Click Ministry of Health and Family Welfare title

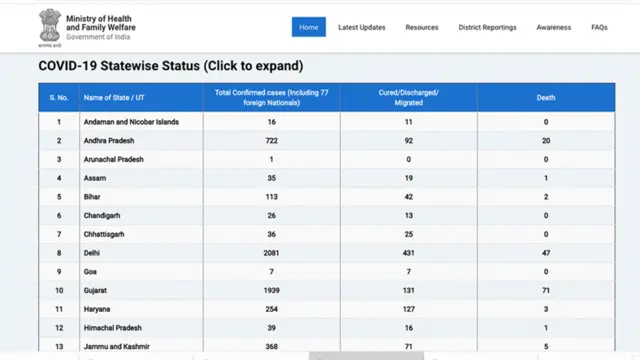[101, 23]
